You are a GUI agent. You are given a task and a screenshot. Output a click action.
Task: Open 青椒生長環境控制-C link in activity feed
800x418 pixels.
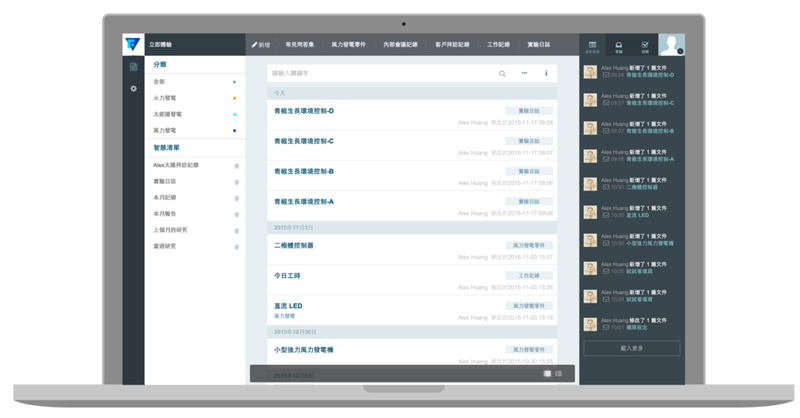650,103
